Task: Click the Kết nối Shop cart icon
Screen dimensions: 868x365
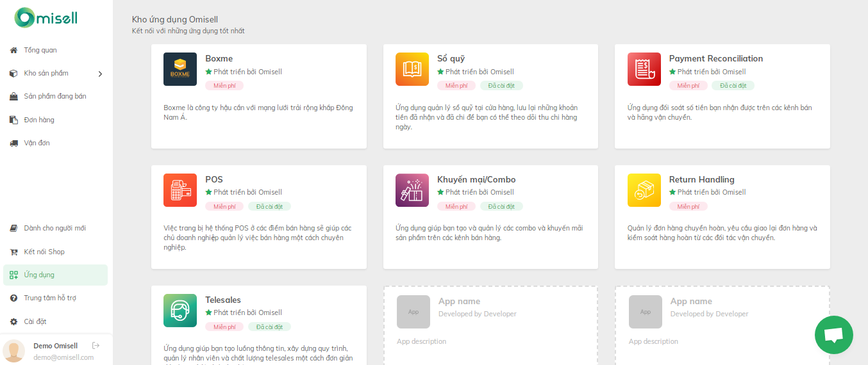Action: point(13,252)
